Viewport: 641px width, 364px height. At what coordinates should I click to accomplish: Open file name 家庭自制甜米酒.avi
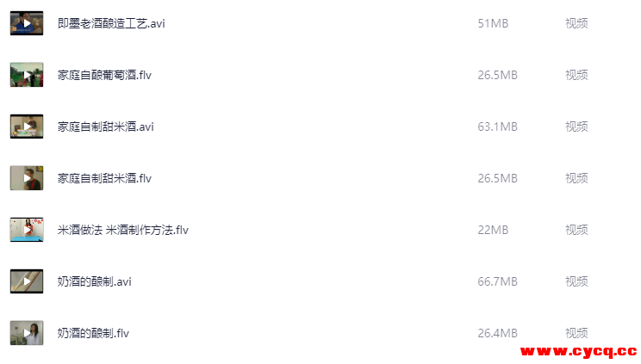click(105, 126)
